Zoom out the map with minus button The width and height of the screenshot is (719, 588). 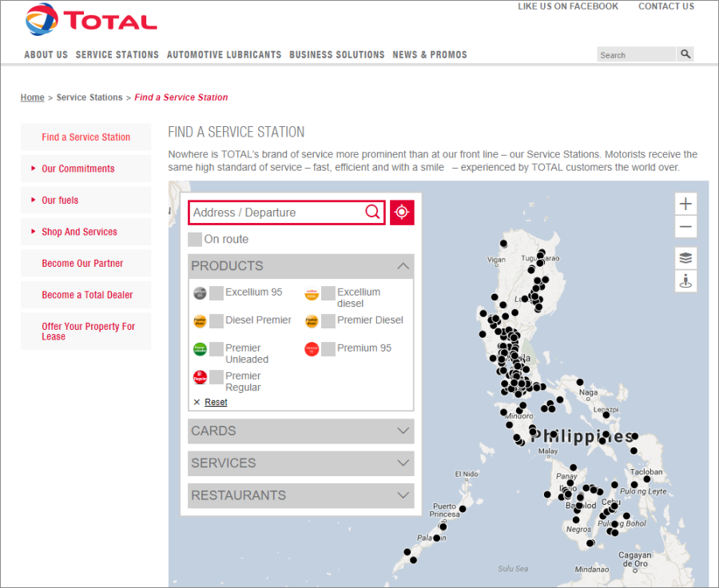pos(685,227)
